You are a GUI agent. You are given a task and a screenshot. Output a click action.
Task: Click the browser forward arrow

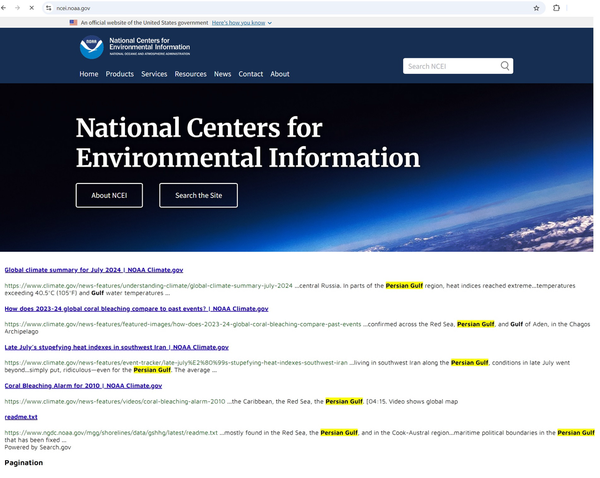(x=18, y=8)
